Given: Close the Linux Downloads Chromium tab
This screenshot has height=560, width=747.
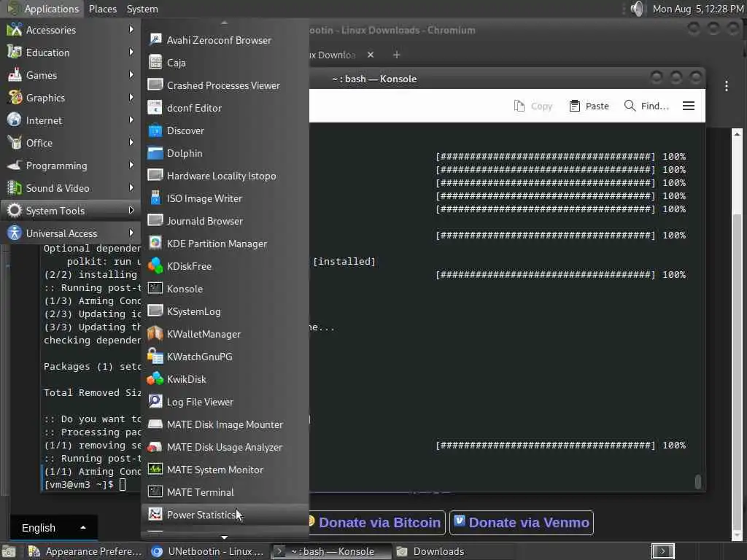Looking at the screenshot, I should [x=370, y=55].
